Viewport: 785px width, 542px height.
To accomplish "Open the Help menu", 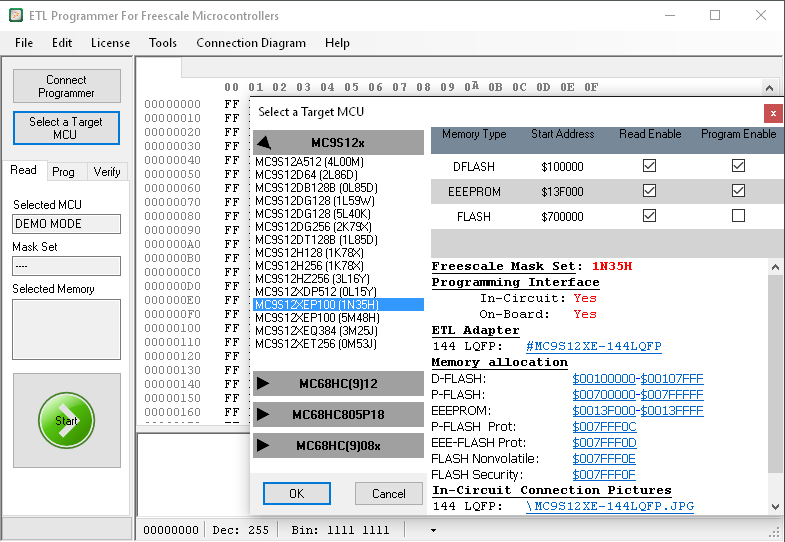I will [337, 43].
